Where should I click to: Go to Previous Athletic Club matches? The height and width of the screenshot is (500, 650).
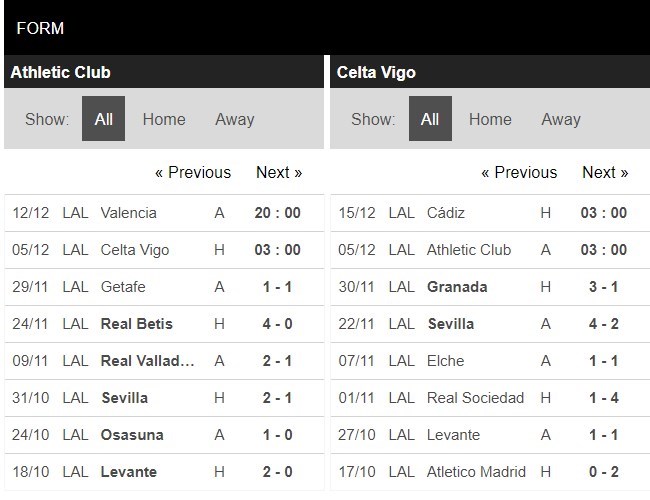click(193, 172)
